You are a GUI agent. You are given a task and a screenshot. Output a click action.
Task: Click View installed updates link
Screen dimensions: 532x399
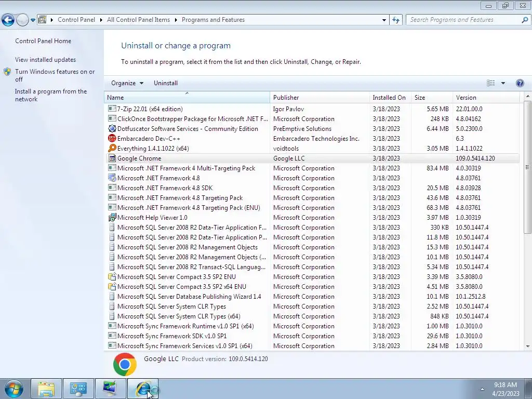pos(46,59)
